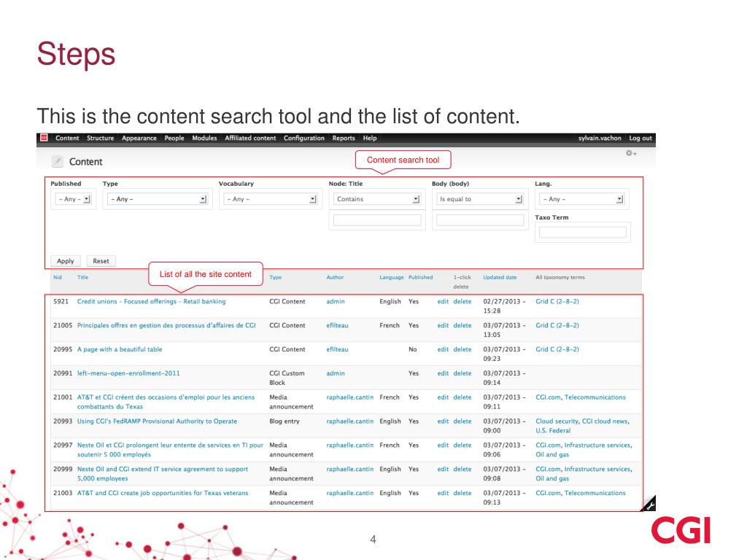Open sylvain.vachon user account link
Viewport: 747px width, 560px height.
pos(600,138)
